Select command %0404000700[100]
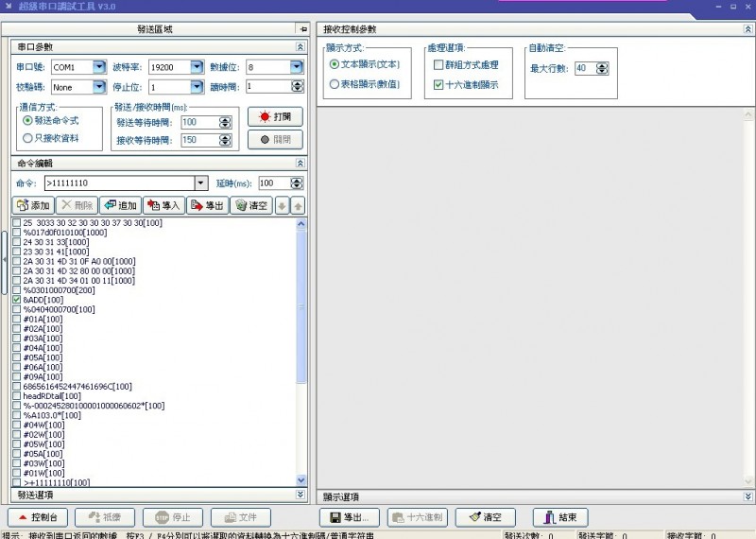The width and height of the screenshot is (756, 539). point(59,309)
